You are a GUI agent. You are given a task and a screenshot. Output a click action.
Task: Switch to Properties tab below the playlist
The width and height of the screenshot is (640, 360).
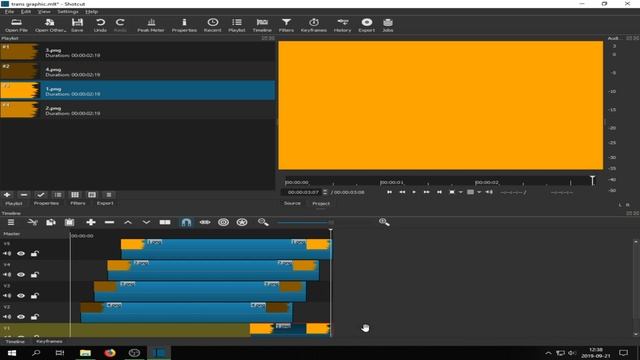tap(46, 203)
